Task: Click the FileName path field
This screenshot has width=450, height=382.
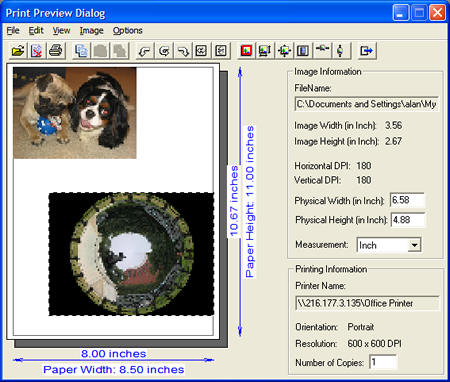Action: (x=366, y=104)
